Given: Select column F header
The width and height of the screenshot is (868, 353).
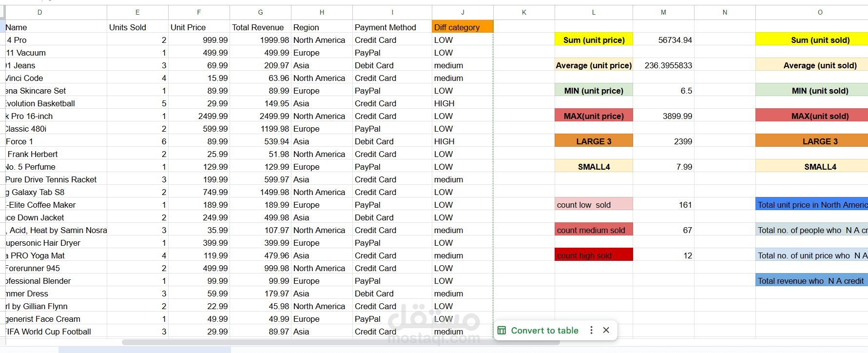Looking at the screenshot, I should (199, 12).
